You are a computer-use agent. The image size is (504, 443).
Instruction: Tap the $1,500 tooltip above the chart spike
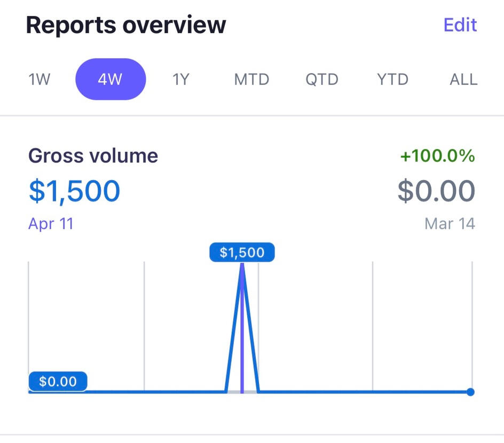242,252
